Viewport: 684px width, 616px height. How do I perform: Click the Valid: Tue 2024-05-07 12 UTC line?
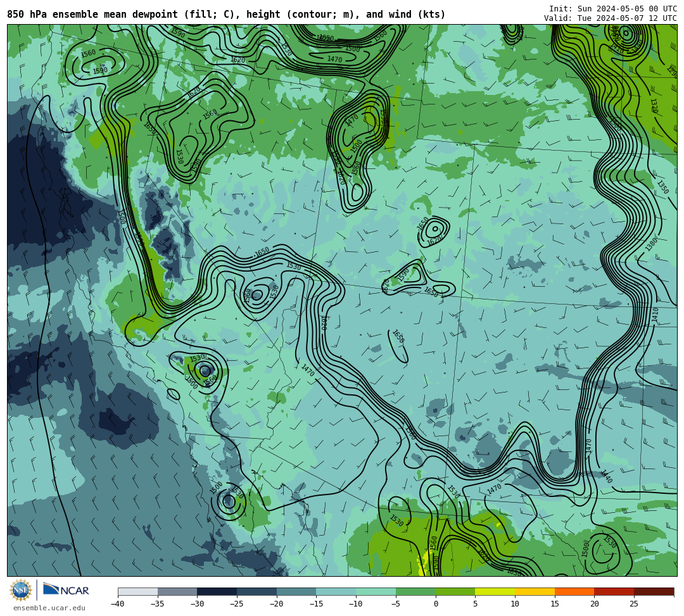(611, 18)
